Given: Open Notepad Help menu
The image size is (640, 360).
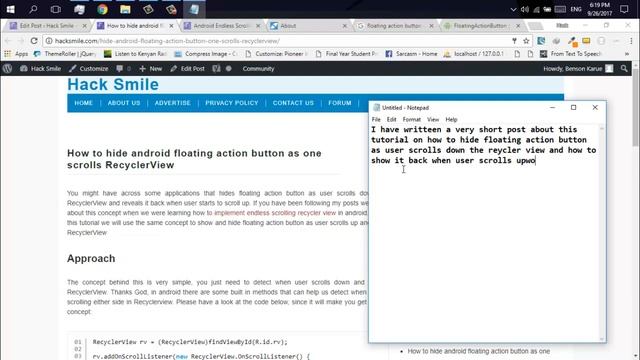Looking at the screenshot, I should click(x=451, y=119).
